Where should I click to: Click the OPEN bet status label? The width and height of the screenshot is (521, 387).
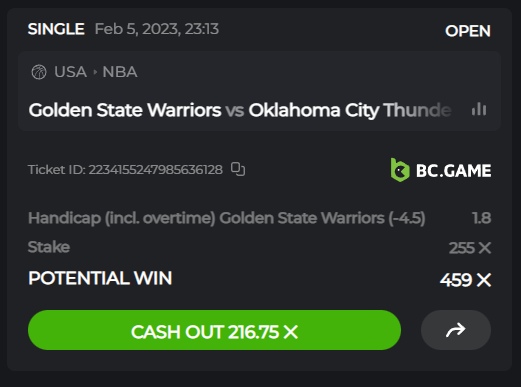coord(468,31)
